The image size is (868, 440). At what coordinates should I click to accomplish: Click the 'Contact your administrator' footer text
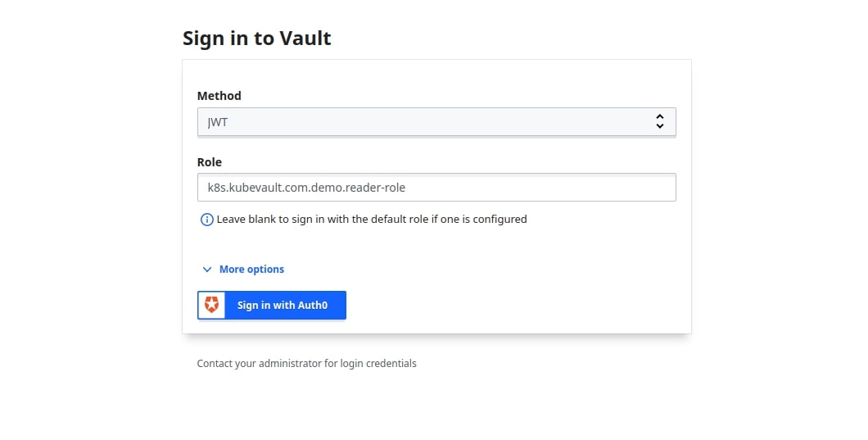click(306, 363)
